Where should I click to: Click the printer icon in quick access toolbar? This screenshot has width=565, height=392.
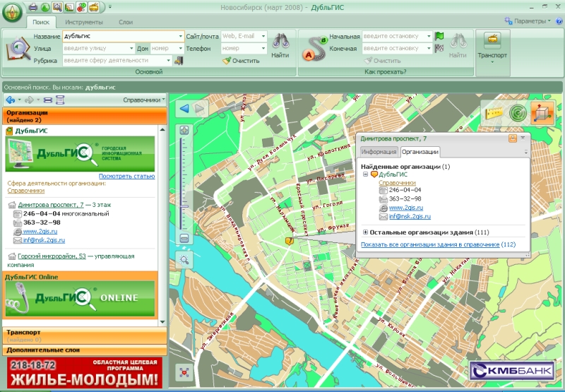coord(32,7)
